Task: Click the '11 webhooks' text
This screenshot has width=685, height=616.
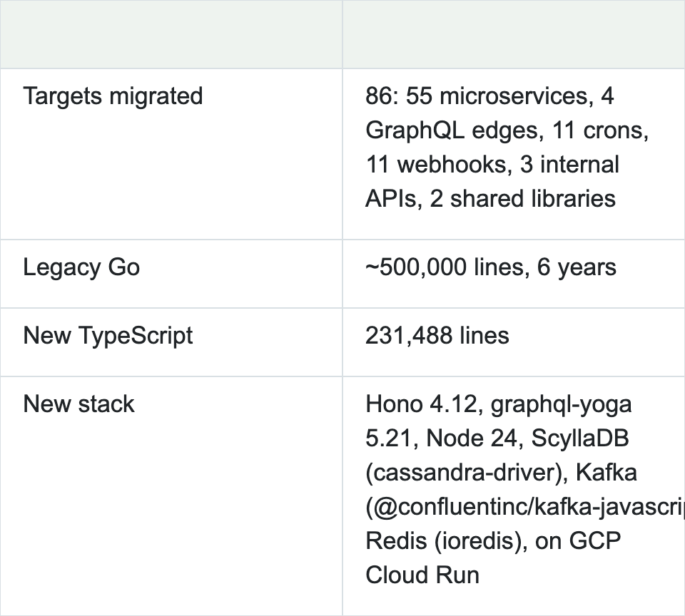Action: (435, 165)
